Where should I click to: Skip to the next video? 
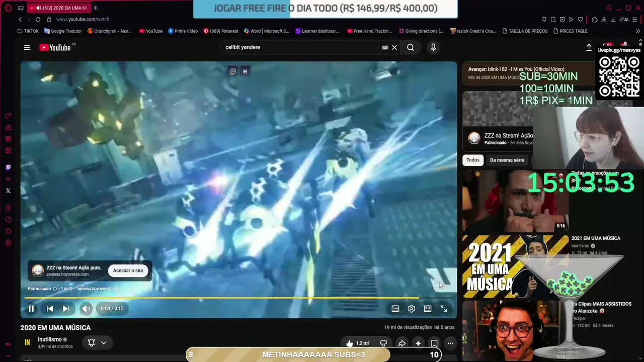point(66,309)
